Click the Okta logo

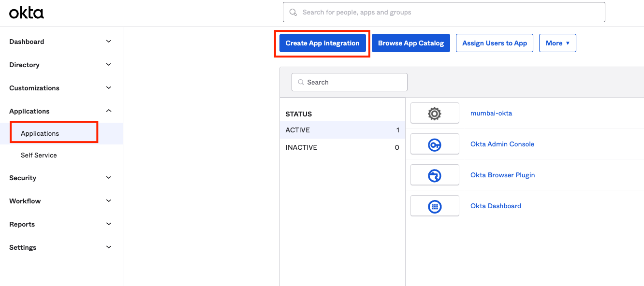pyautogui.click(x=27, y=13)
